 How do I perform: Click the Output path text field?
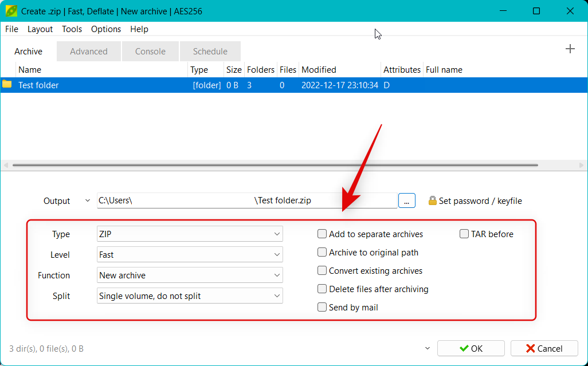tap(246, 200)
